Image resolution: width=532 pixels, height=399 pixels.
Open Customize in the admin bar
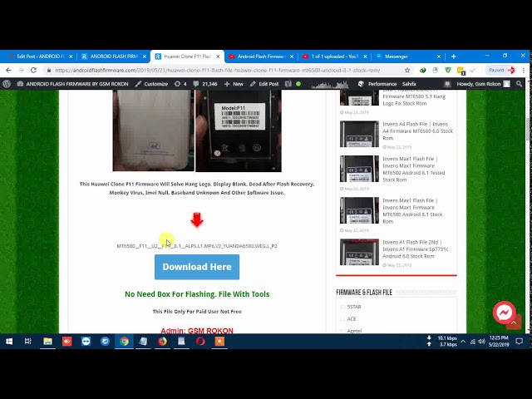coord(151,84)
